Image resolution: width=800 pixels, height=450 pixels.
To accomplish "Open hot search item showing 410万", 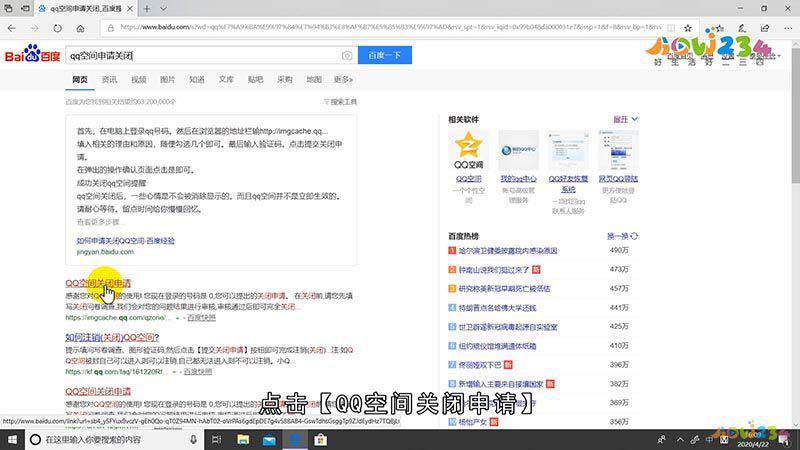I will coord(497,346).
